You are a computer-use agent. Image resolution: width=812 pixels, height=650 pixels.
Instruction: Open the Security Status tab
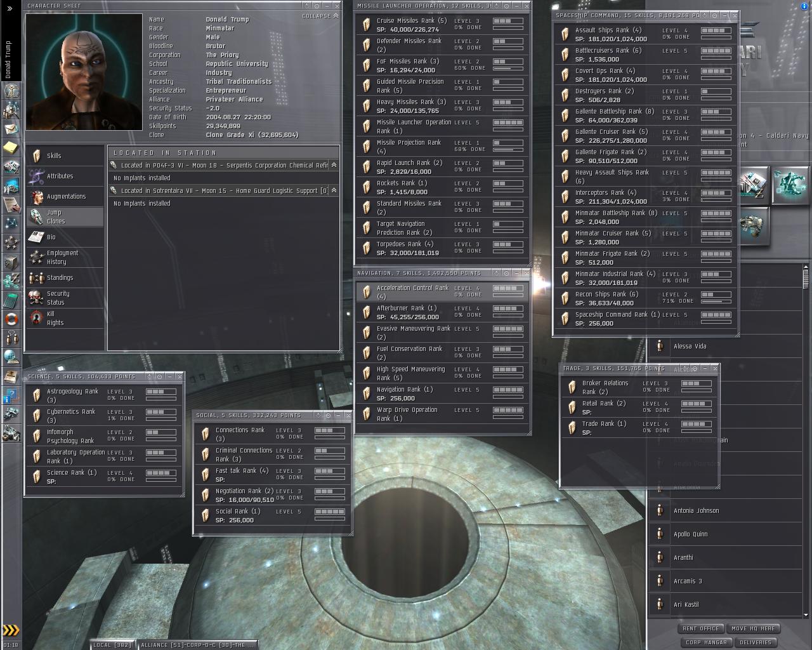(x=65, y=298)
